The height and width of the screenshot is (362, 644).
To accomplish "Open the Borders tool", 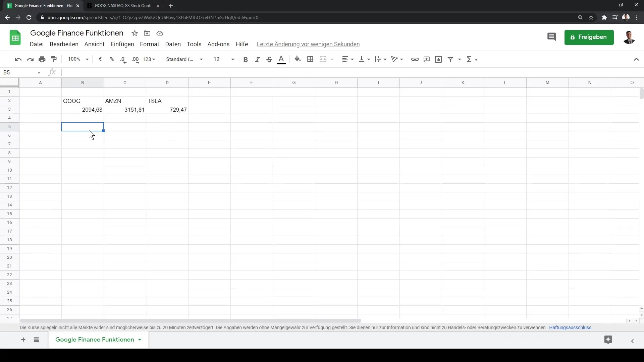I will tap(310, 59).
